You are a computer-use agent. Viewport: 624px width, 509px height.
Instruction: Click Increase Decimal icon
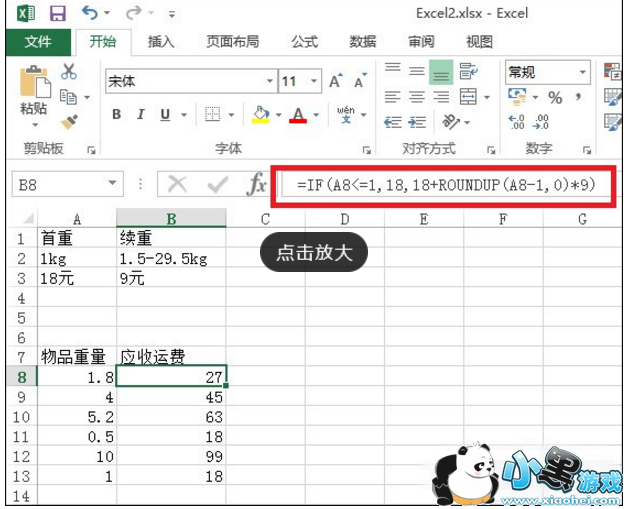517,122
